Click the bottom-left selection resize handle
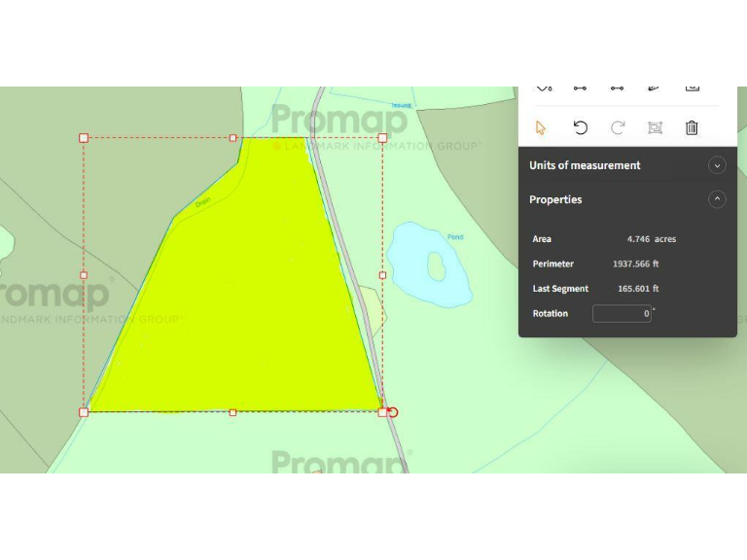The width and height of the screenshot is (747, 560). (84, 412)
